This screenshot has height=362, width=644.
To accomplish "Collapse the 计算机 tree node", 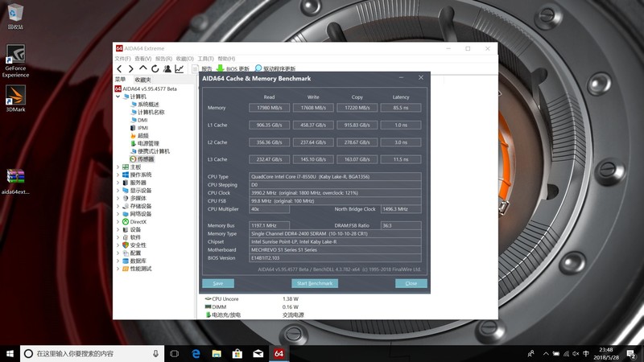I will pyautogui.click(x=118, y=97).
